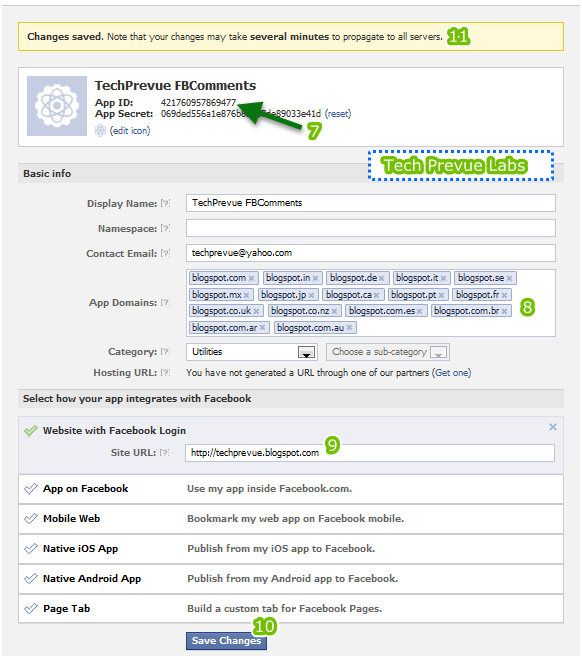This screenshot has height=656, width=582.
Task: Toggle the Mobile Web checkmark
Action: click(x=31, y=519)
